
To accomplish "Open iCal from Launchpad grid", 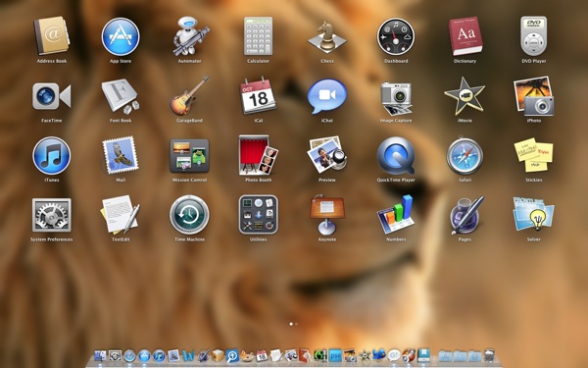I will coord(258,95).
